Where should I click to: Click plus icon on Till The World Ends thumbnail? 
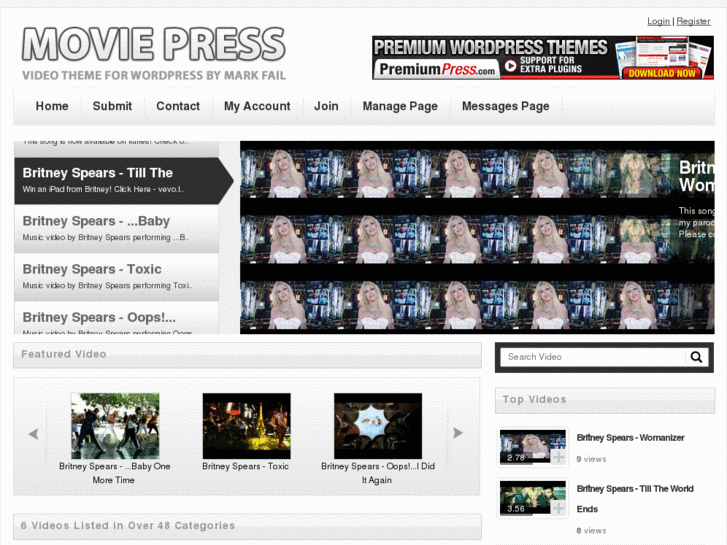coord(559,508)
